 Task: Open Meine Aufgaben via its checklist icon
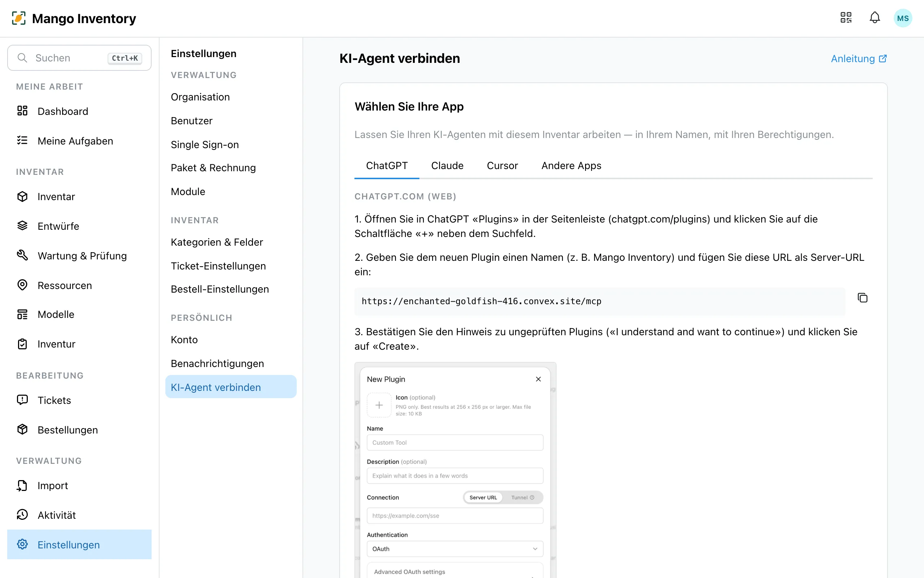point(22,140)
